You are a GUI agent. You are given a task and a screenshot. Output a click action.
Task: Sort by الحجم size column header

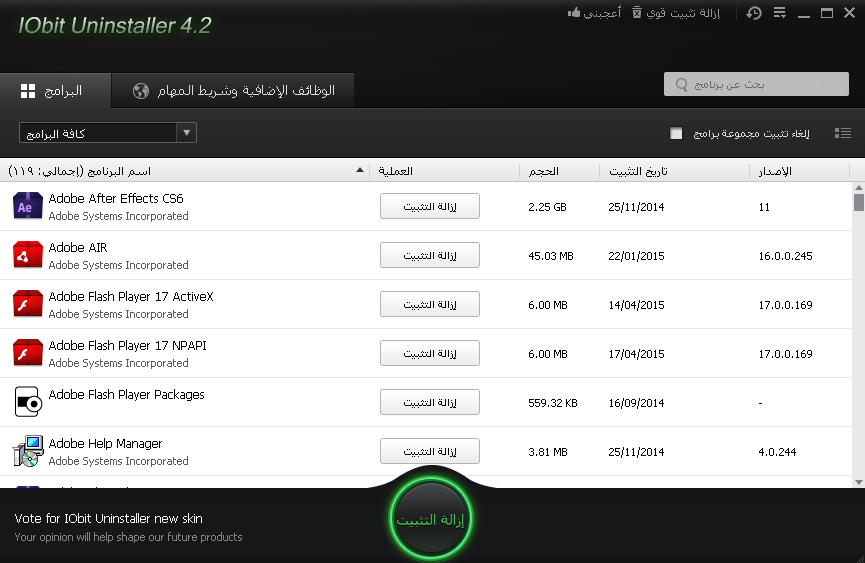[x=543, y=171]
